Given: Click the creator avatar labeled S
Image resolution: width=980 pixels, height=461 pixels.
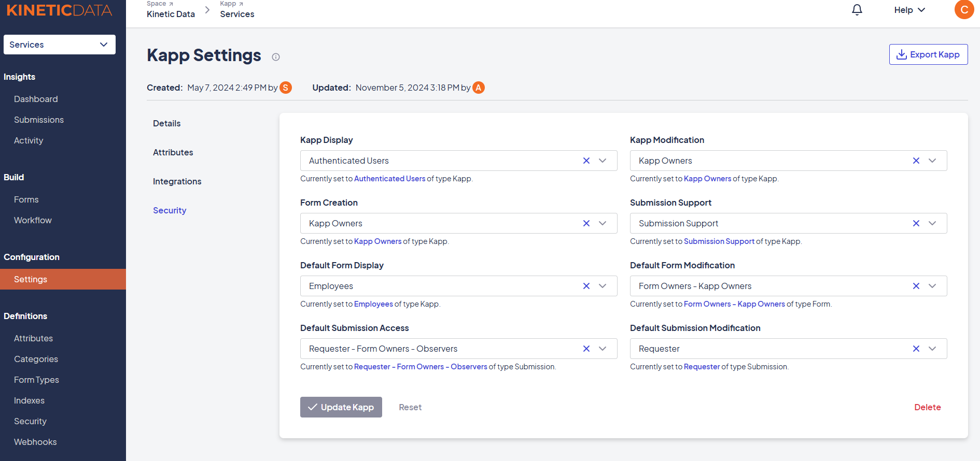Looking at the screenshot, I should coord(286,88).
